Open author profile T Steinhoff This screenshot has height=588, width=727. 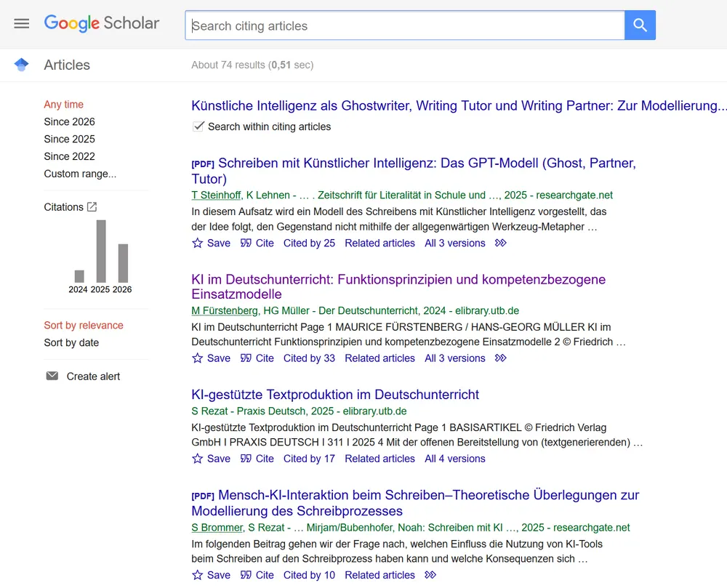(x=216, y=195)
